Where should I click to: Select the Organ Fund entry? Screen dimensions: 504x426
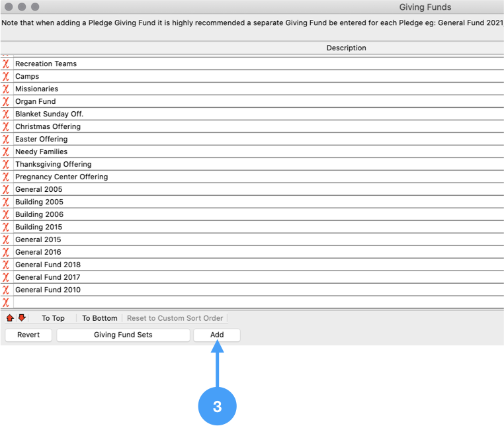point(35,101)
